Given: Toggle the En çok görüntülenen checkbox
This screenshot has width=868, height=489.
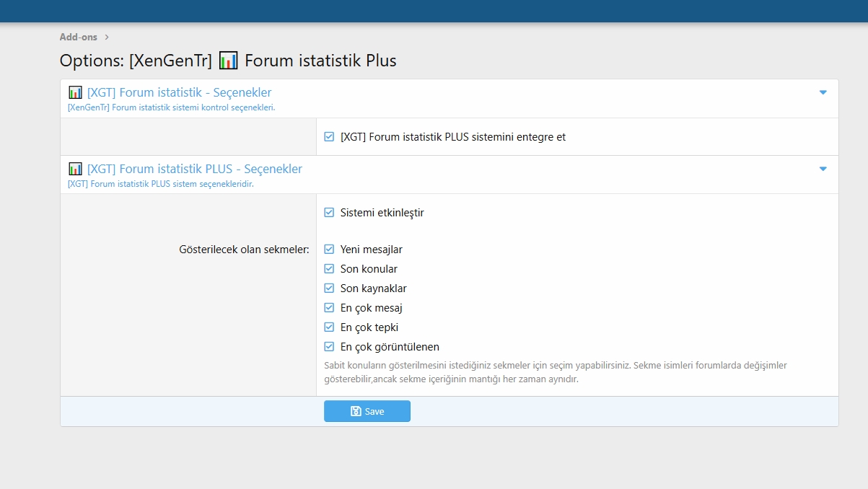Looking at the screenshot, I should point(329,347).
